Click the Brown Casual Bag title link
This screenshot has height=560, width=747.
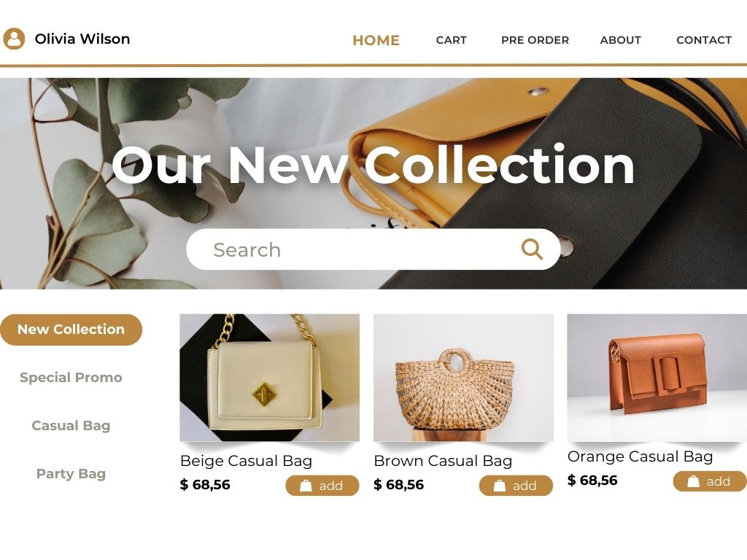coord(443,461)
